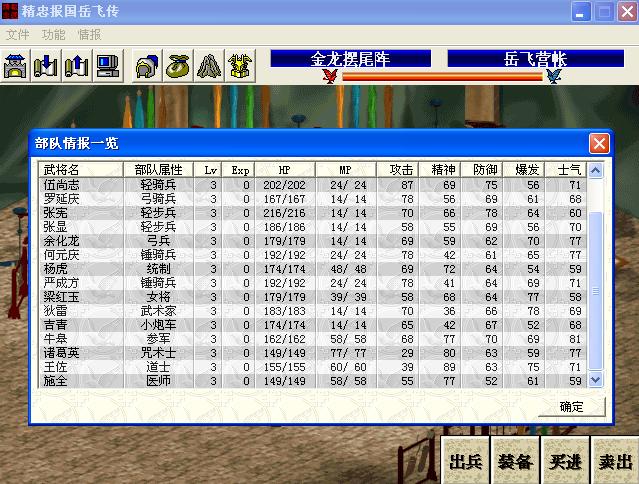Image resolution: width=639 pixels, height=484 pixels.
Task: Click the money bag icon in toolbar
Action: click(x=178, y=66)
